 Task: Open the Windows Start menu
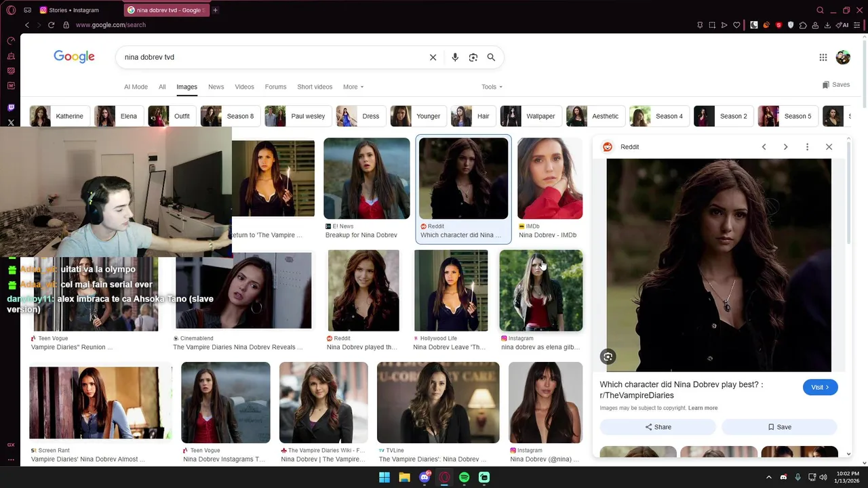click(x=384, y=477)
